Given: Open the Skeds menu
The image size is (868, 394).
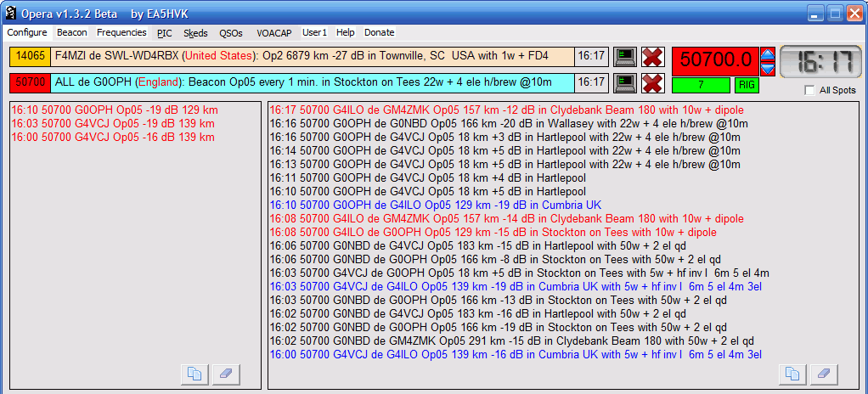Looking at the screenshot, I should [x=195, y=33].
